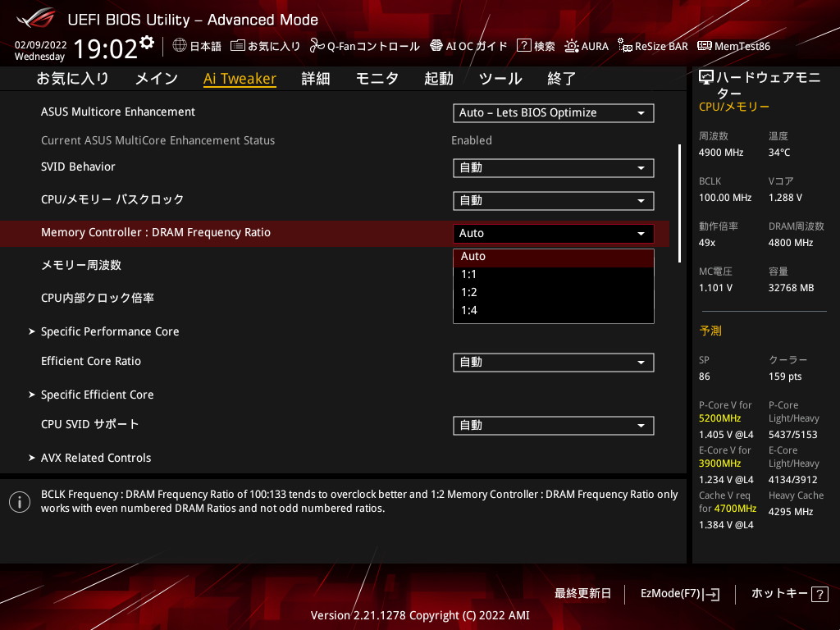Click 日本語 language button
Image resolution: width=840 pixels, height=630 pixels.
tap(205, 46)
